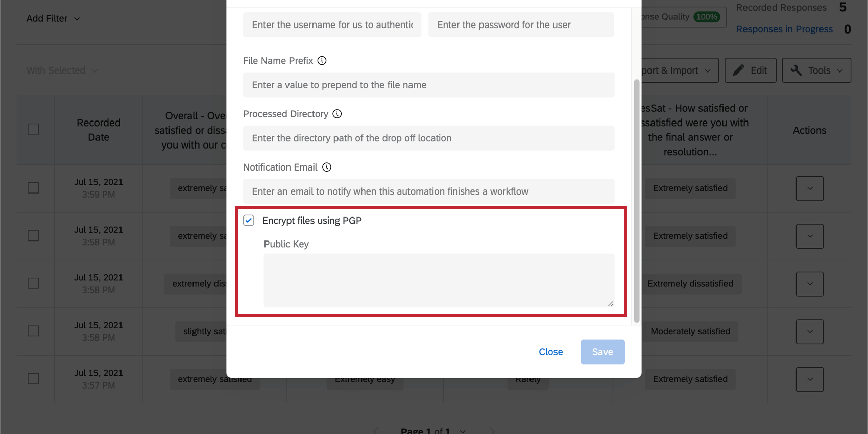
Task: Click the Processed Directory info icon
Action: (x=337, y=114)
